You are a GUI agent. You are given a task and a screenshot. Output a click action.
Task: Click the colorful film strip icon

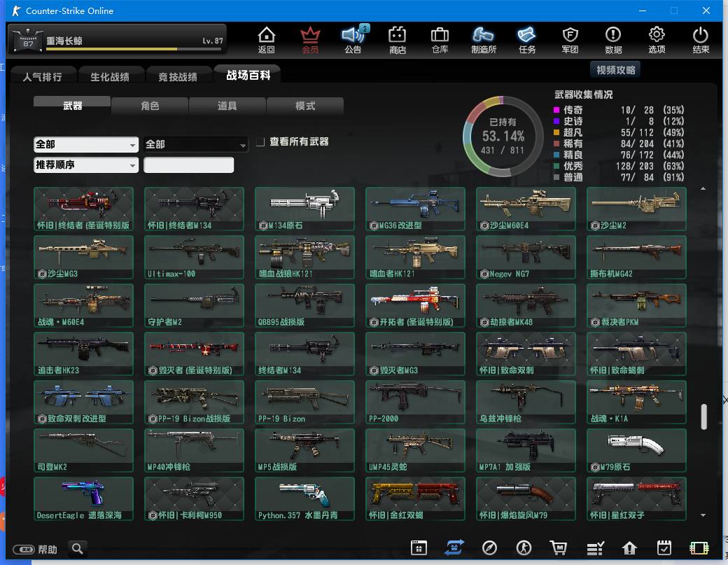699,548
